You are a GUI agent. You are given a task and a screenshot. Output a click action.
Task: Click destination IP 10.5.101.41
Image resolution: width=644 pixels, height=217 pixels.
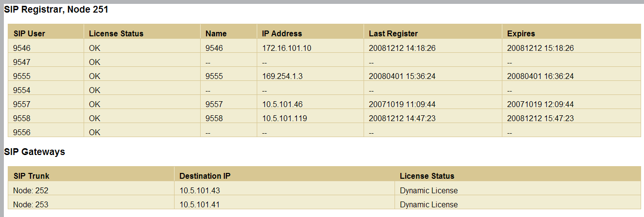point(200,204)
